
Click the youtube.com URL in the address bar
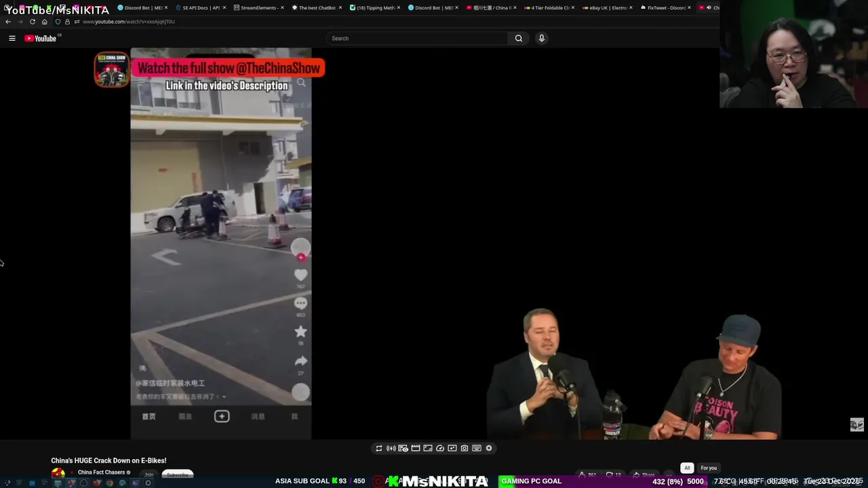(x=129, y=22)
